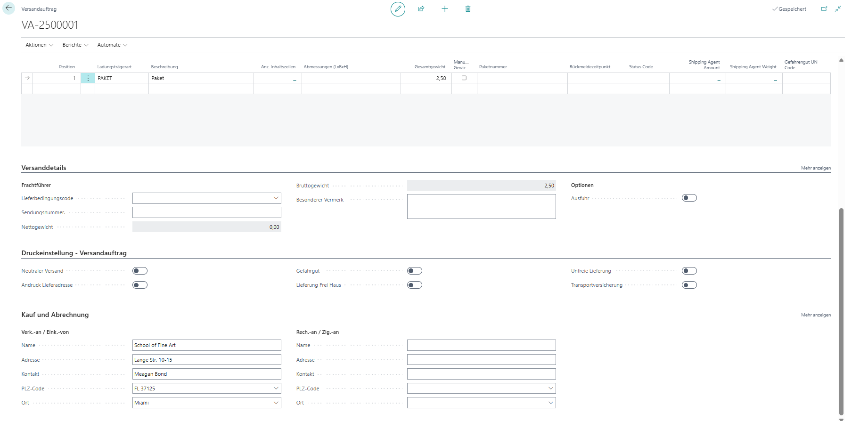
Task: Click the Sendungsnummer input field
Action: click(x=206, y=212)
